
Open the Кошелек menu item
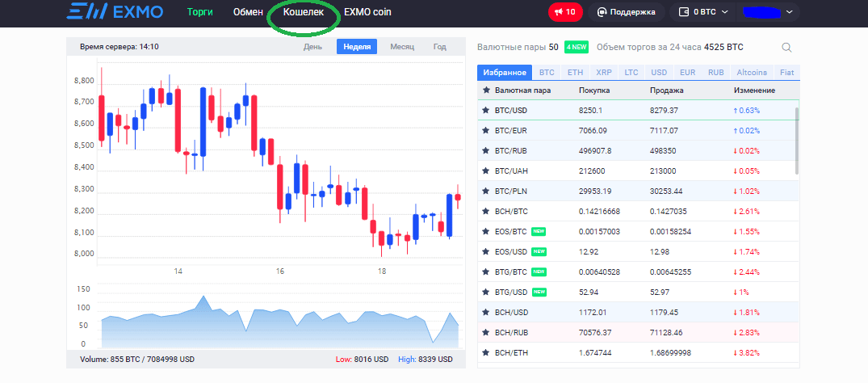tap(304, 12)
